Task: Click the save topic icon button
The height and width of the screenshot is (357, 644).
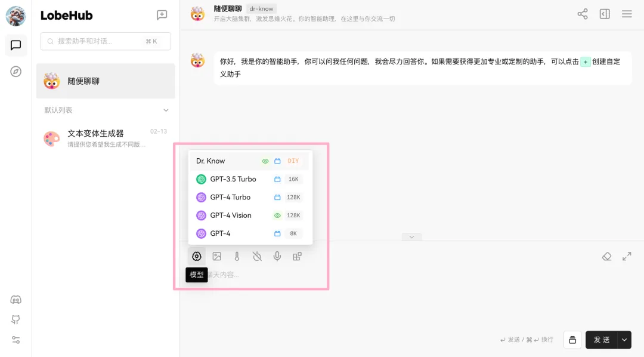Action: tap(572, 340)
